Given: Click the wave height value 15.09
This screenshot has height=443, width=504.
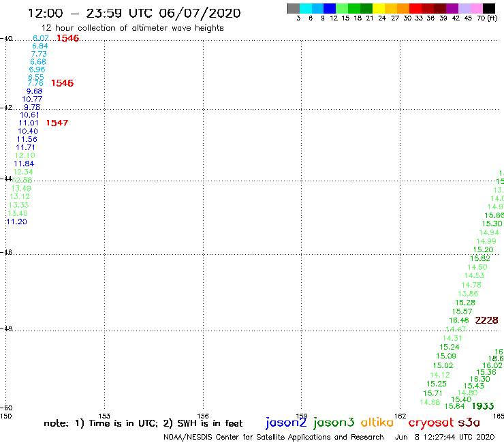Looking at the screenshot, I should [x=446, y=356].
